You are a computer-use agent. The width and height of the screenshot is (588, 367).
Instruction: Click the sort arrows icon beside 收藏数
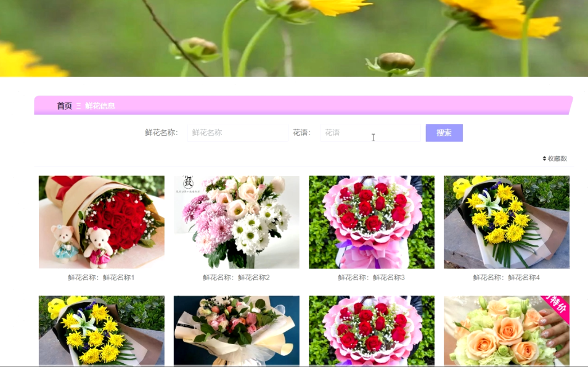tap(544, 159)
